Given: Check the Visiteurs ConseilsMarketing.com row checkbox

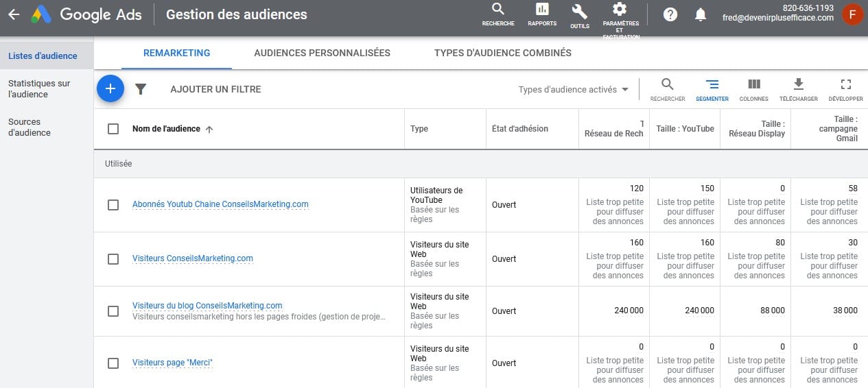Looking at the screenshot, I should point(113,259).
